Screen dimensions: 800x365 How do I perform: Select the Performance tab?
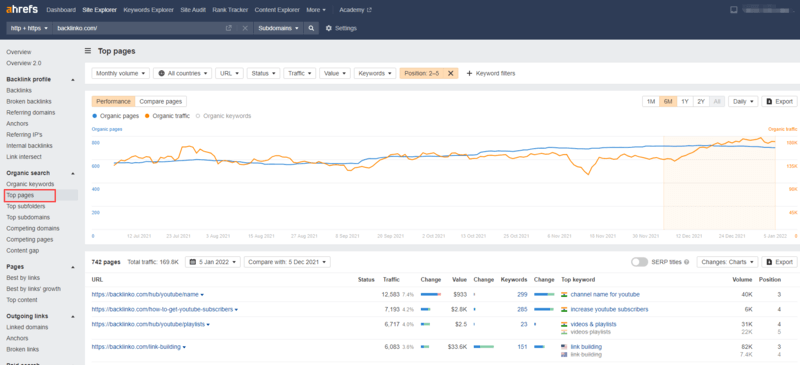pyautogui.click(x=113, y=102)
